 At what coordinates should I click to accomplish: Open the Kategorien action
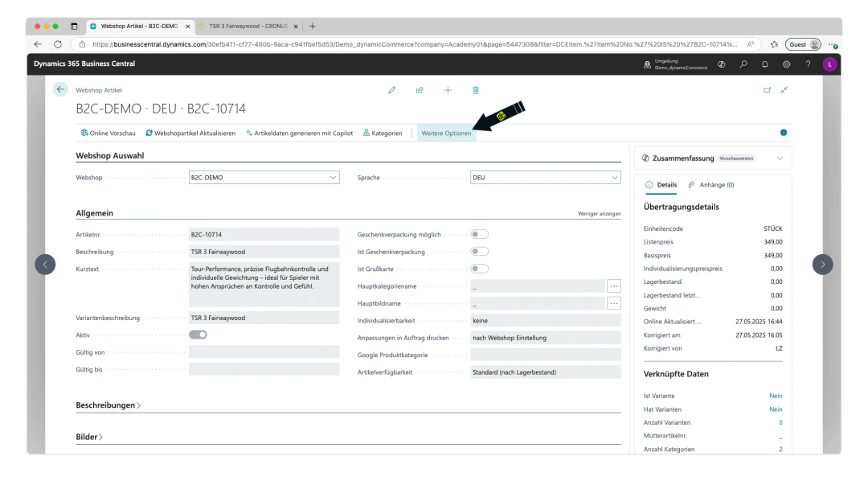coord(383,133)
